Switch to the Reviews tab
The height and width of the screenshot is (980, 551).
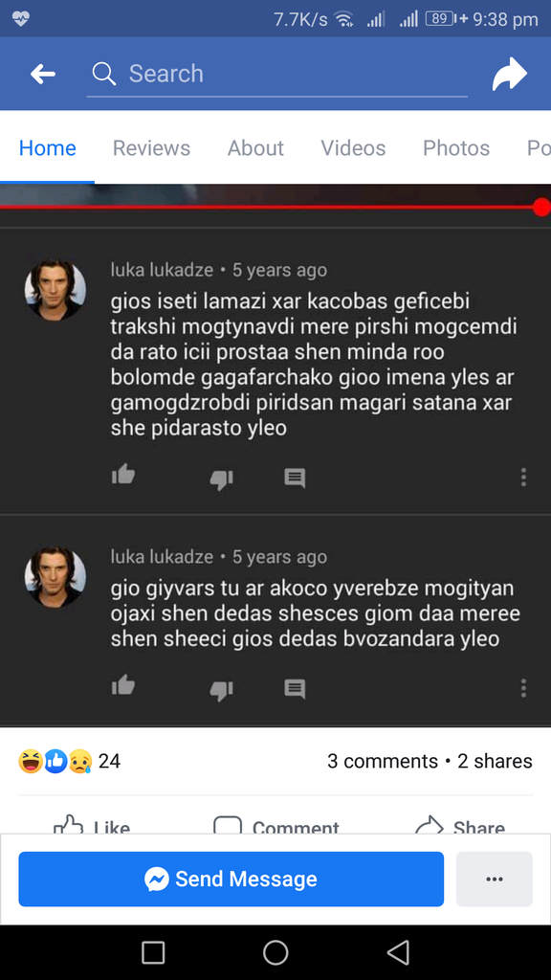(151, 148)
